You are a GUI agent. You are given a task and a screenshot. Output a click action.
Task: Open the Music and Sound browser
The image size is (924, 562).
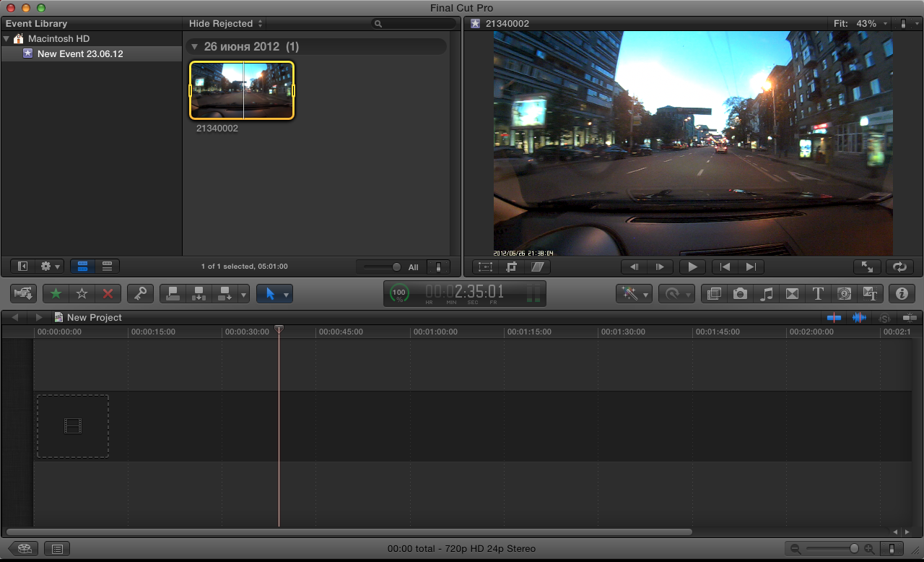point(767,294)
